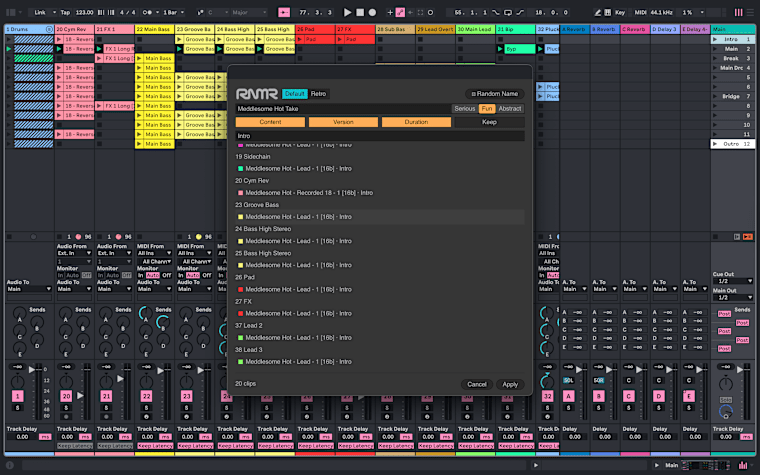Screen dimensions: 760x475
Task: Click the Random Name button
Action: click(494, 94)
